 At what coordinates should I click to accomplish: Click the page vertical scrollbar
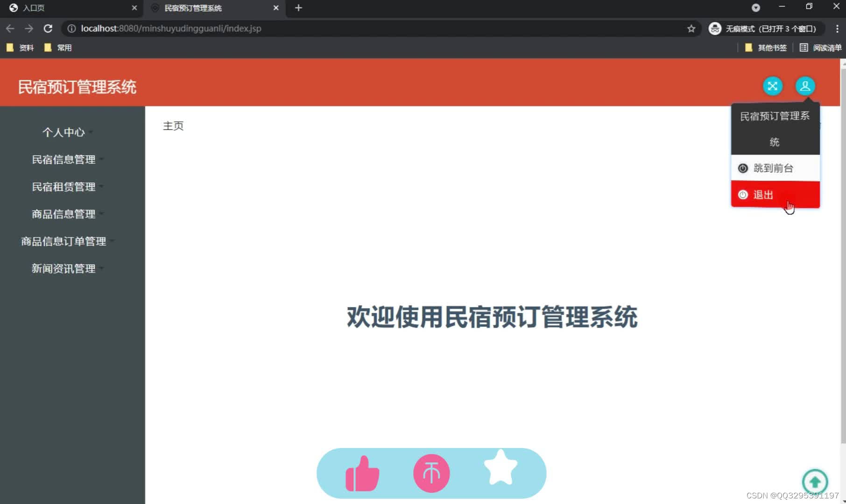(843, 256)
